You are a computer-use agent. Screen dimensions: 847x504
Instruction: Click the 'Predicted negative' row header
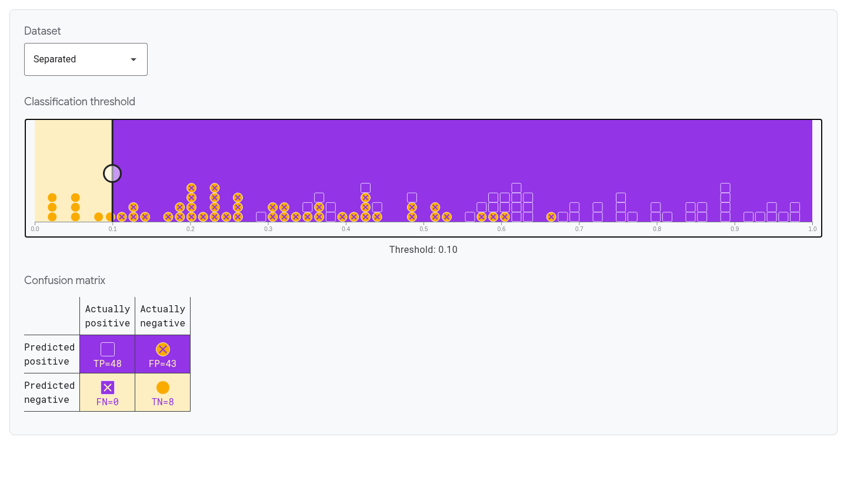pos(49,393)
